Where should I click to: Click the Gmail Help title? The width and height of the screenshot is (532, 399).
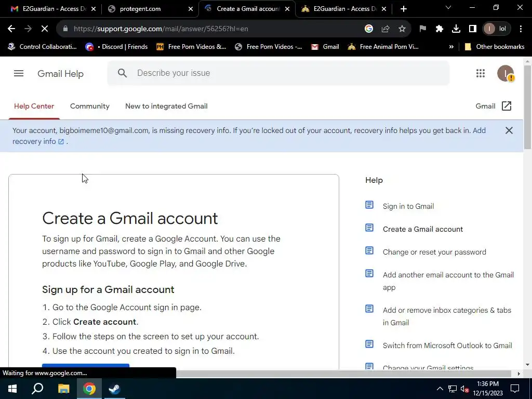coord(60,74)
